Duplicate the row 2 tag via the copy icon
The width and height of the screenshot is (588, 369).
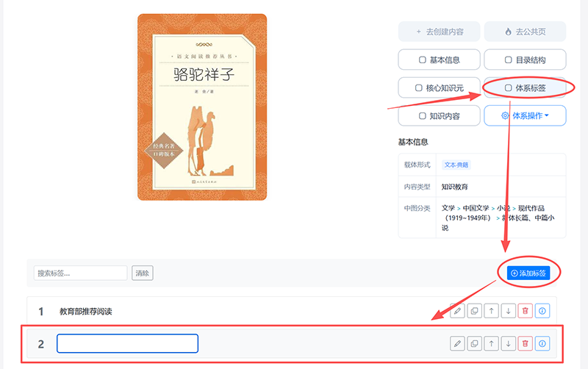click(474, 343)
